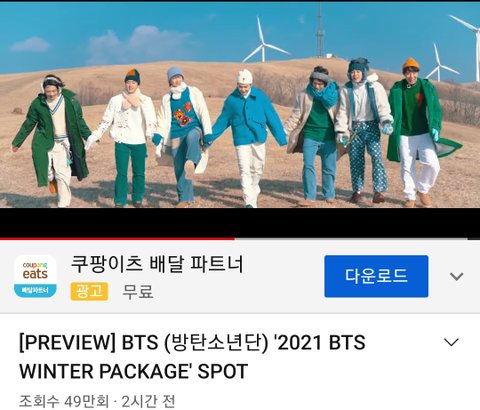This screenshot has width=480, height=410.
Task: Open the 쿠팡이츠 배달 파트너 ad title
Action: point(157,264)
